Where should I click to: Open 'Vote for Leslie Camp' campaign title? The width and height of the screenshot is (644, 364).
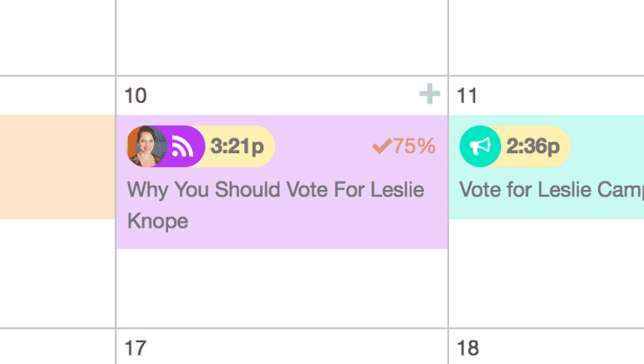(551, 190)
